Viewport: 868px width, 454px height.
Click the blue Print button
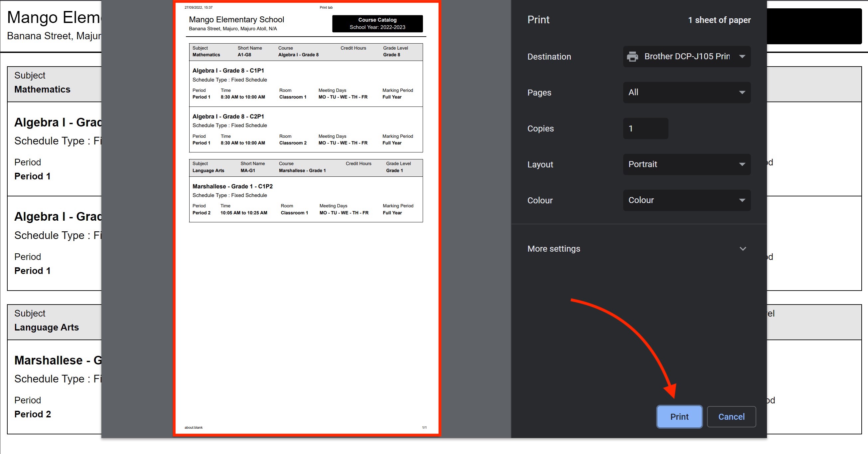679,417
